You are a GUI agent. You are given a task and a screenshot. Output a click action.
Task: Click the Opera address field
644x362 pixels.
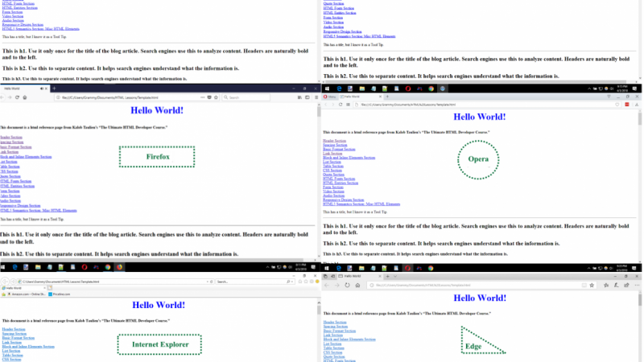pos(487,105)
